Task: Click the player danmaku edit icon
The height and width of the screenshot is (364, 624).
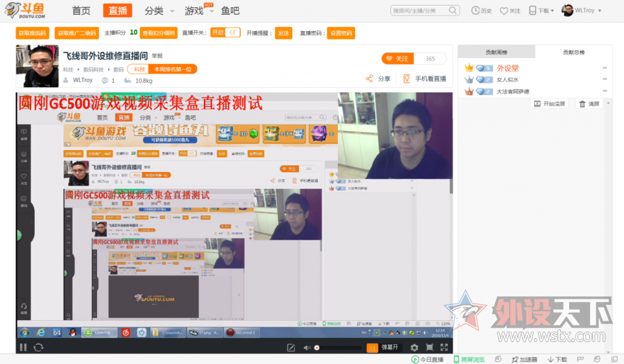Action: (x=291, y=348)
